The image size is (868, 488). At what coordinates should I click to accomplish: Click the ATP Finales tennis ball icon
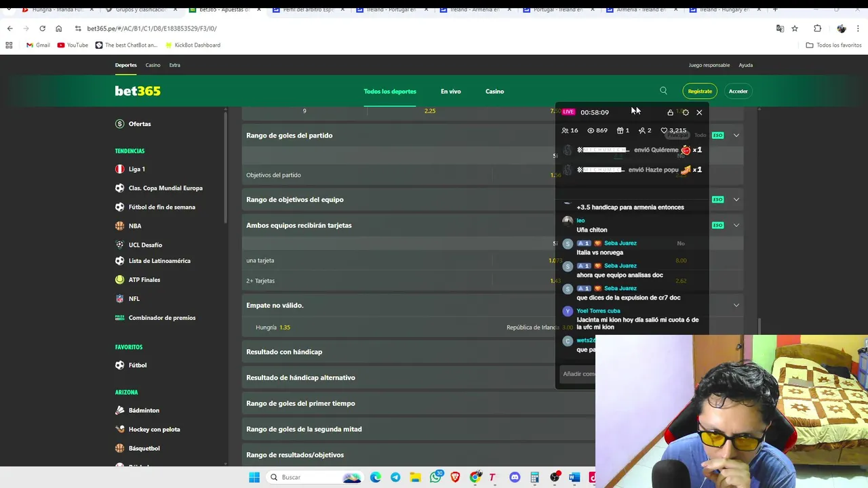(120, 279)
